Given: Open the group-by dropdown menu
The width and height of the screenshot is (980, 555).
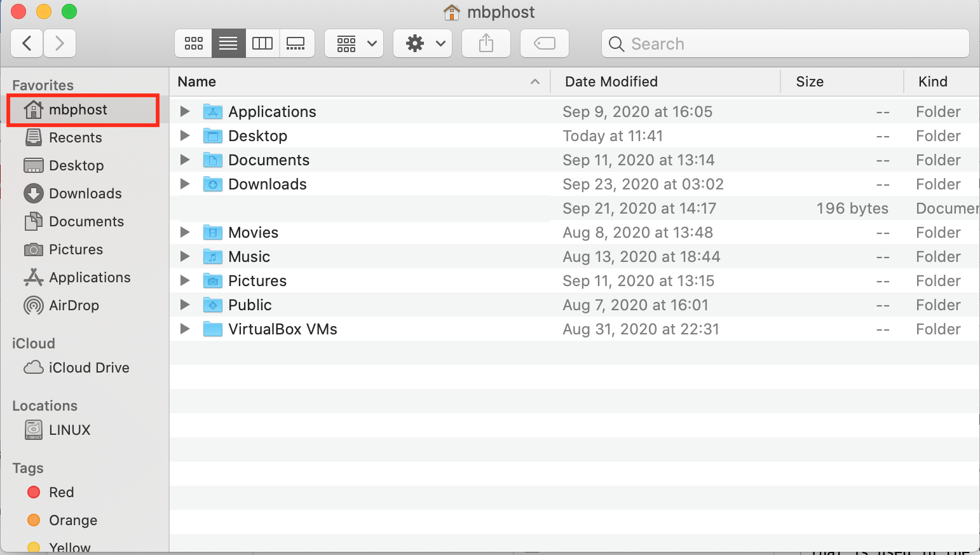Looking at the screenshot, I should tap(355, 44).
